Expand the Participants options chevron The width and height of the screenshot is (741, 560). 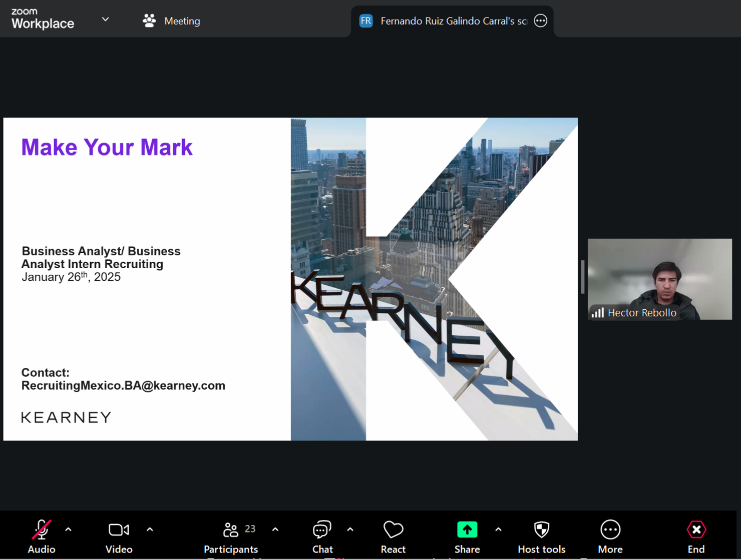click(x=275, y=529)
